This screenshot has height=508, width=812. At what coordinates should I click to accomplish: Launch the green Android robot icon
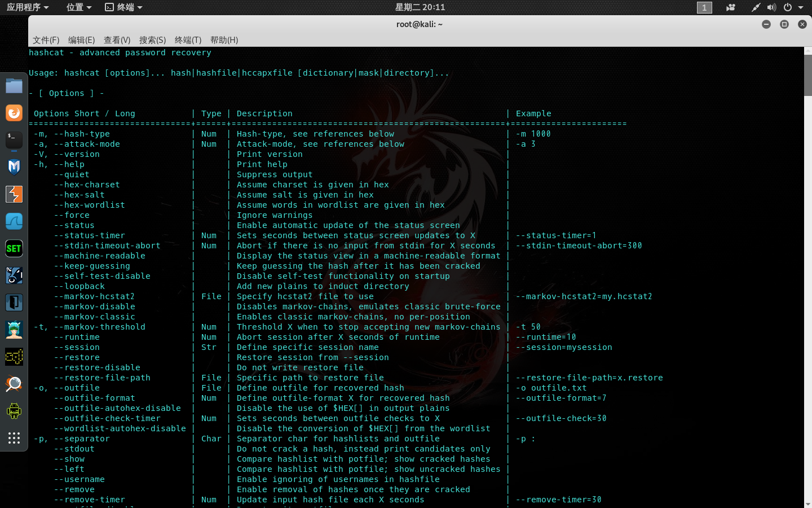pos(14,411)
